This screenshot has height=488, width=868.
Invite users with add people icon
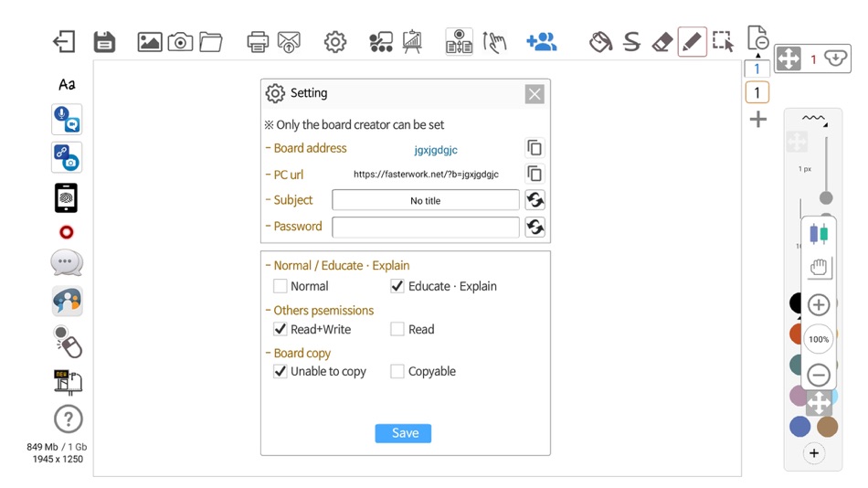pyautogui.click(x=542, y=41)
